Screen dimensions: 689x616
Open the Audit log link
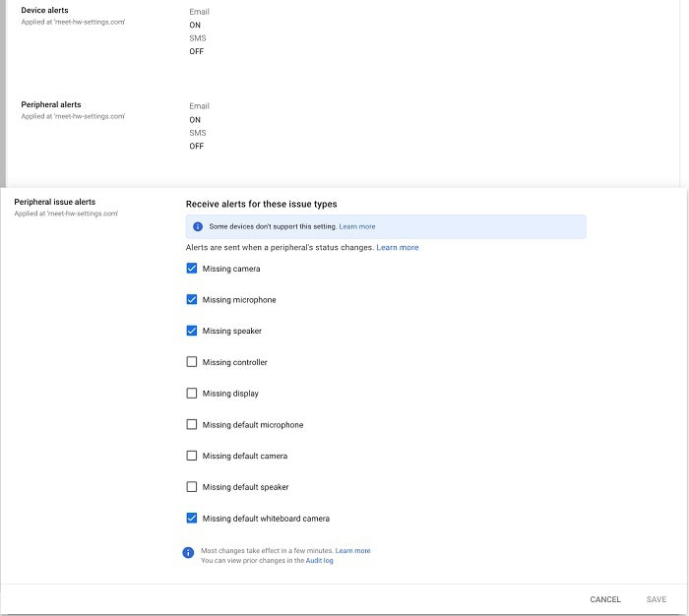(x=319, y=561)
